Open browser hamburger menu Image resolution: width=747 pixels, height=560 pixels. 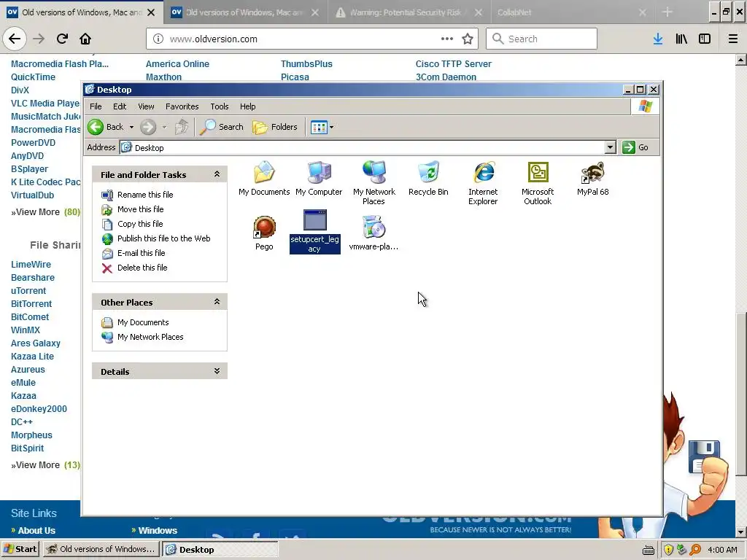(x=732, y=39)
